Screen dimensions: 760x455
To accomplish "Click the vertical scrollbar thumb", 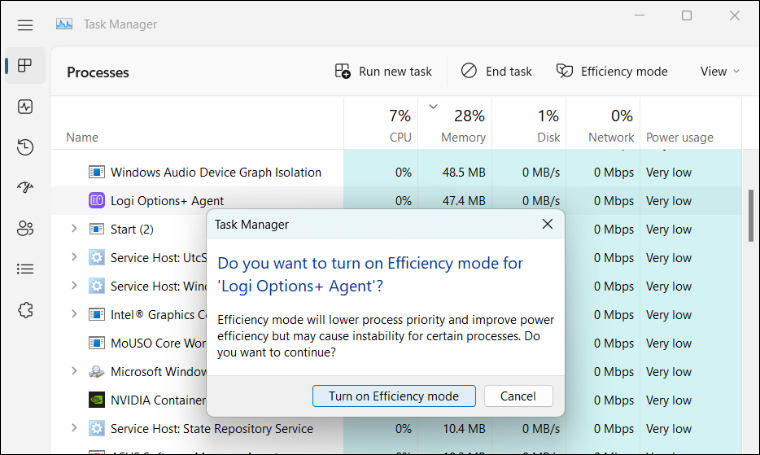I will [x=751, y=215].
